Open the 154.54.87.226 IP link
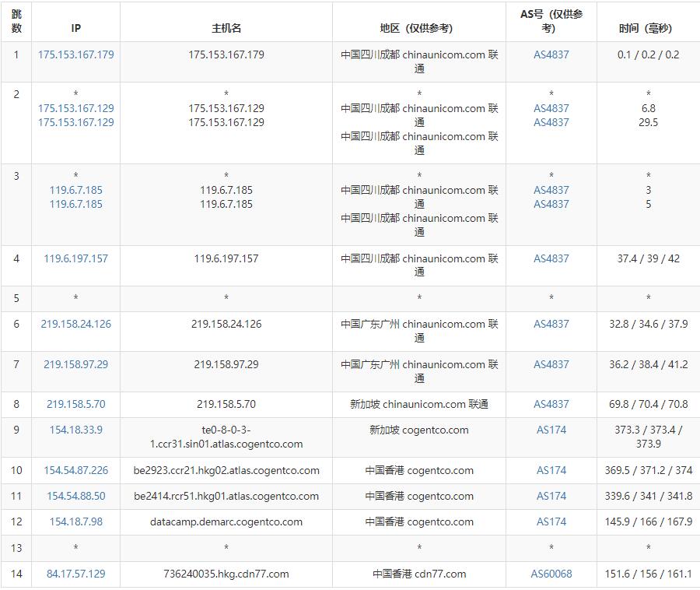Image resolution: width=700 pixels, height=590 pixels. point(76,470)
